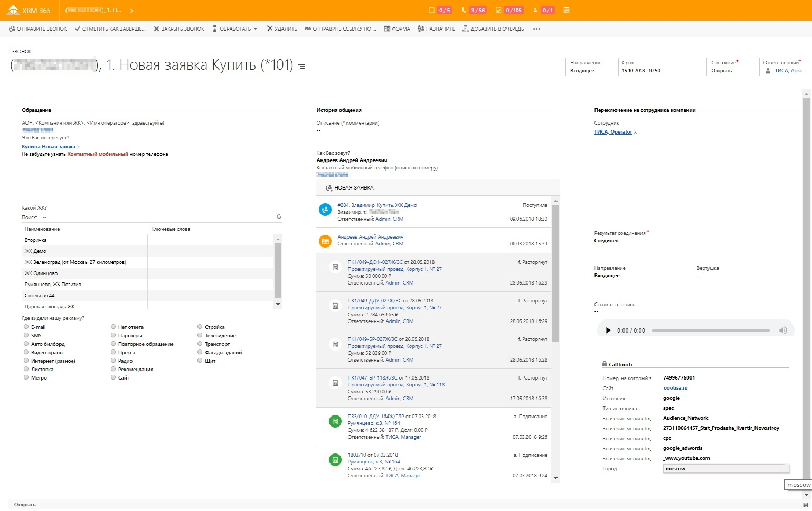Click green icon of П33/010-ДДУ-164Ж/ГЛР

[335, 421]
